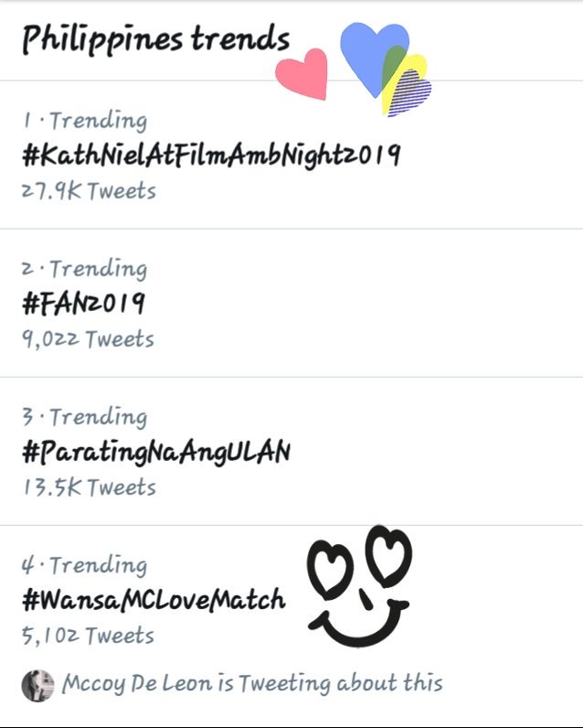Click the right heart eye of the smiley
This screenshot has width=583, height=728.
[388, 553]
